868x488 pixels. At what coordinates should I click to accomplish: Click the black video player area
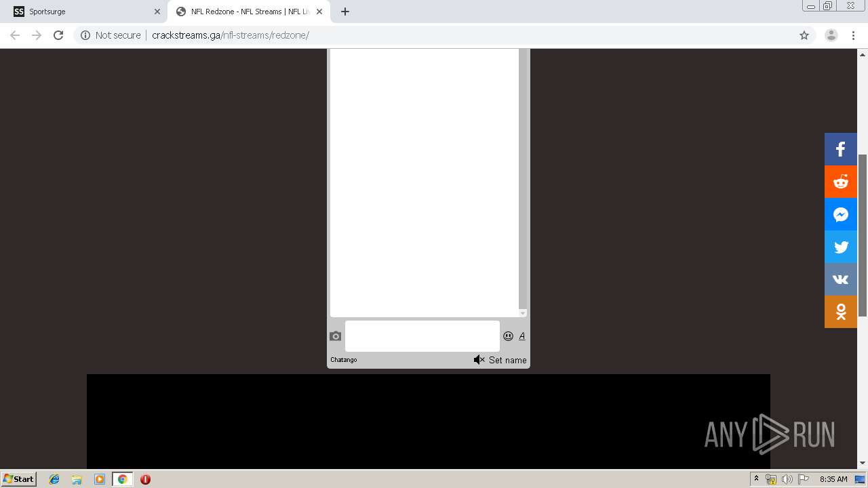(x=429, y=421)
